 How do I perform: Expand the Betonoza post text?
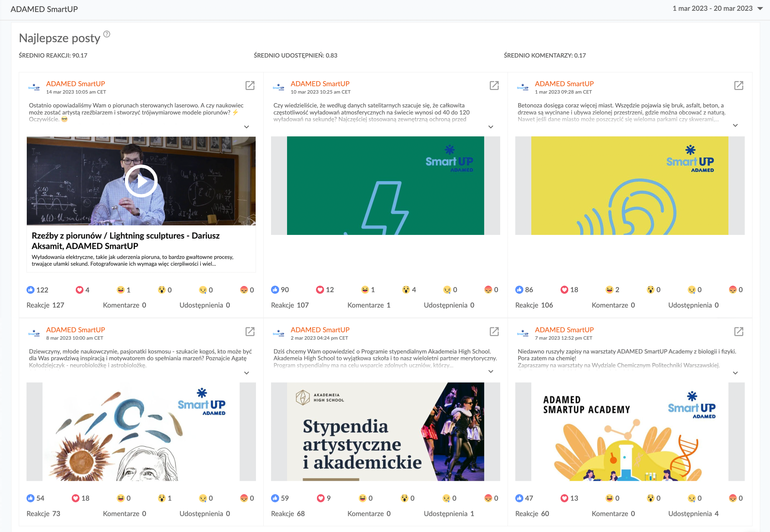[x=735, y=126]
